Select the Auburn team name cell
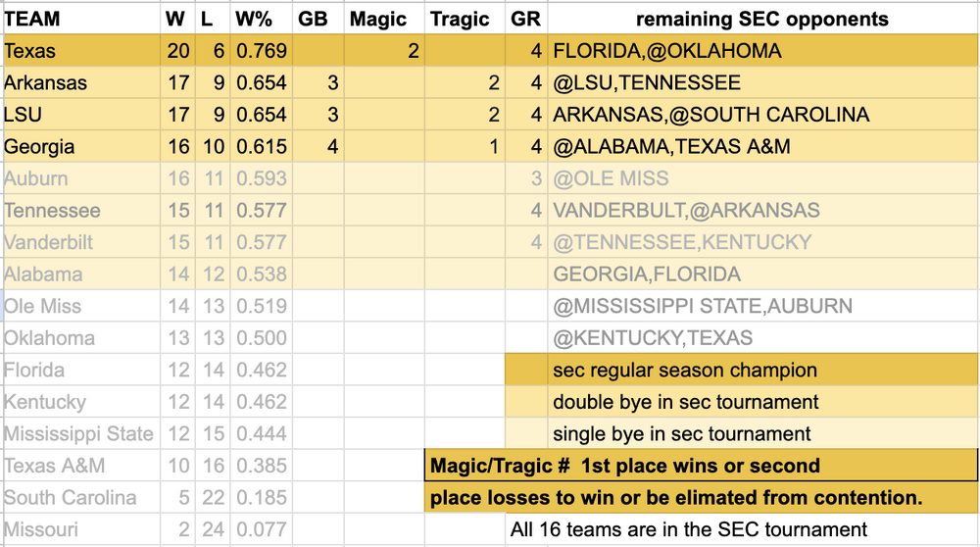This screenshot has width=980, height=547. (x=36, y=178)
